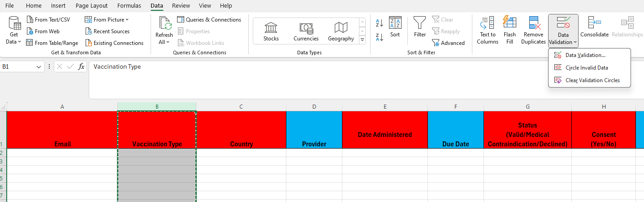Open Consolidate dialog
The width and height of the screenshot is (644, 202).
[x=594, y=27]
